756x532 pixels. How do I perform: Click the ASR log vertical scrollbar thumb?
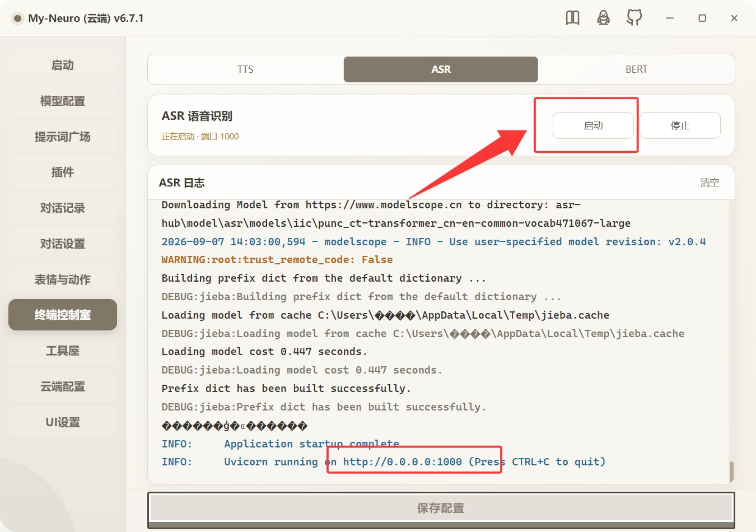[731, 471]
